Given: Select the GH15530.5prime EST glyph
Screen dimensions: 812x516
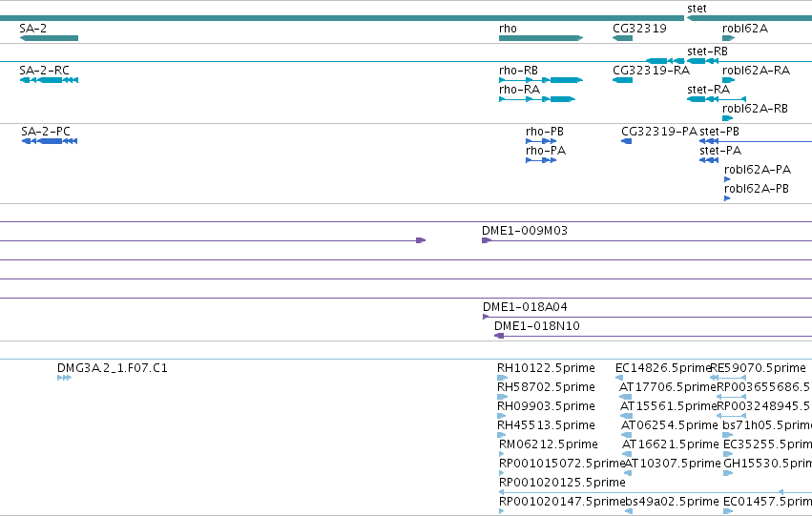Looking at the screenshot, I should (x=728, y=473).
